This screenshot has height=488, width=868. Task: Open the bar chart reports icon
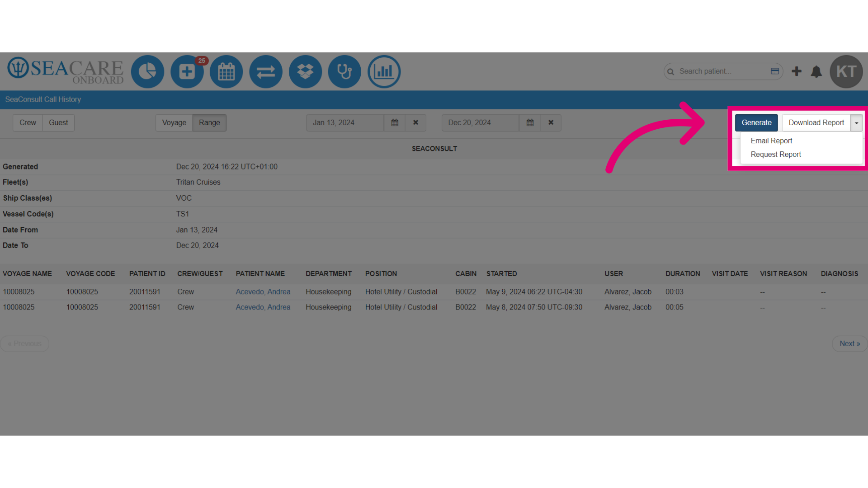[384, 71]
